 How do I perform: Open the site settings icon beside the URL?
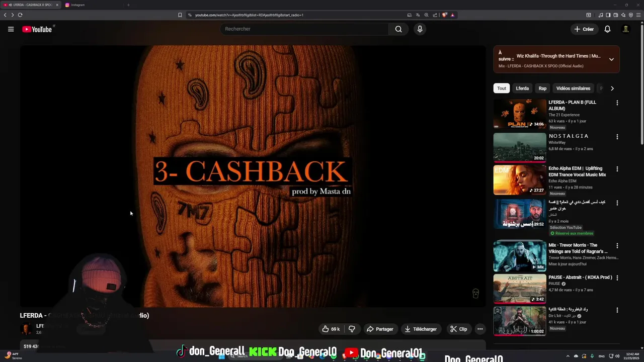coord(190,15)
